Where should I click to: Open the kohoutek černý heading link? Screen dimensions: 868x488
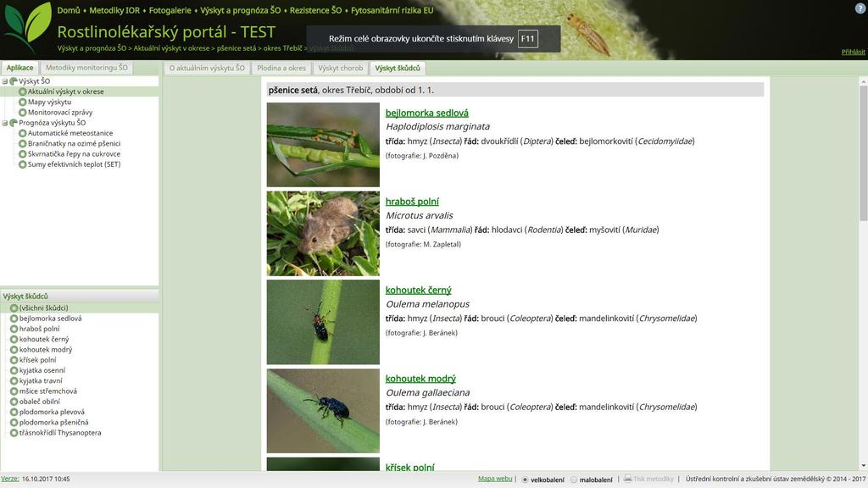(419, 290)
